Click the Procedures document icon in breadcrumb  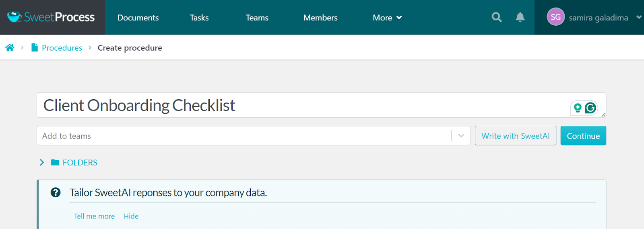35,47
